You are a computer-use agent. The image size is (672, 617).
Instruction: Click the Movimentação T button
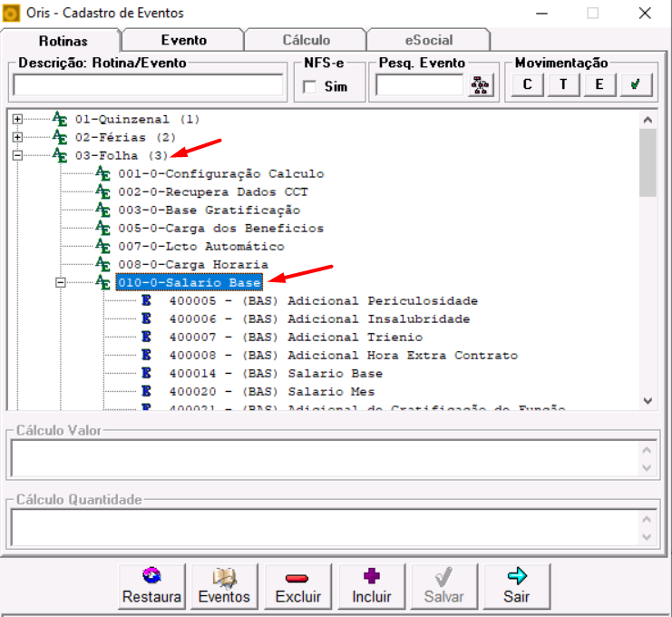(x=563, y=84)
